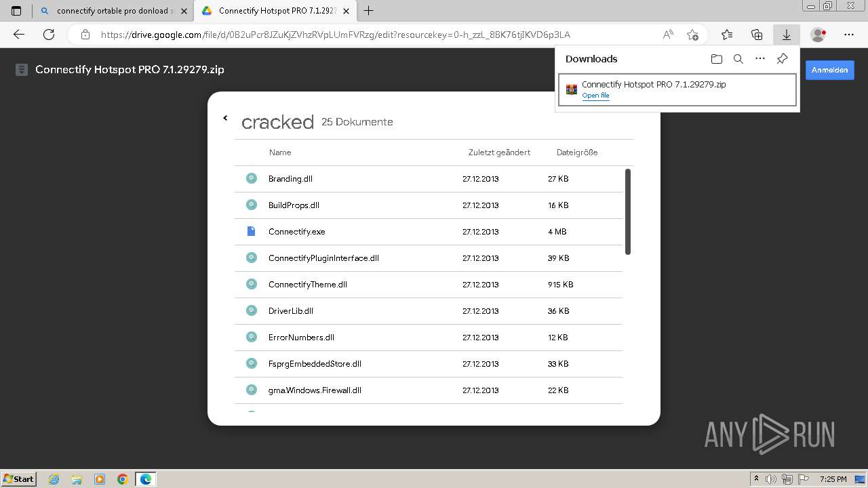The image size is (868, 488).
Task: Open Branding.dll in the list
Action: click(428, 179)
